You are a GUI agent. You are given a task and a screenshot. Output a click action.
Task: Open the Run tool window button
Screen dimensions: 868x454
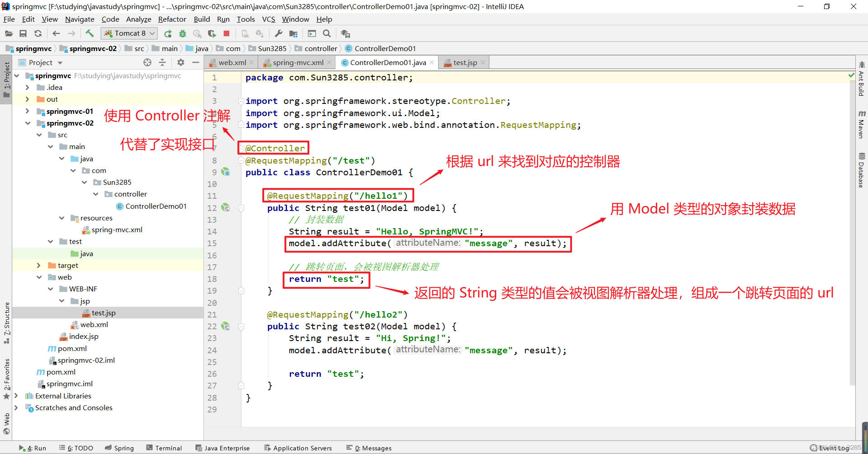coord(33,448)
